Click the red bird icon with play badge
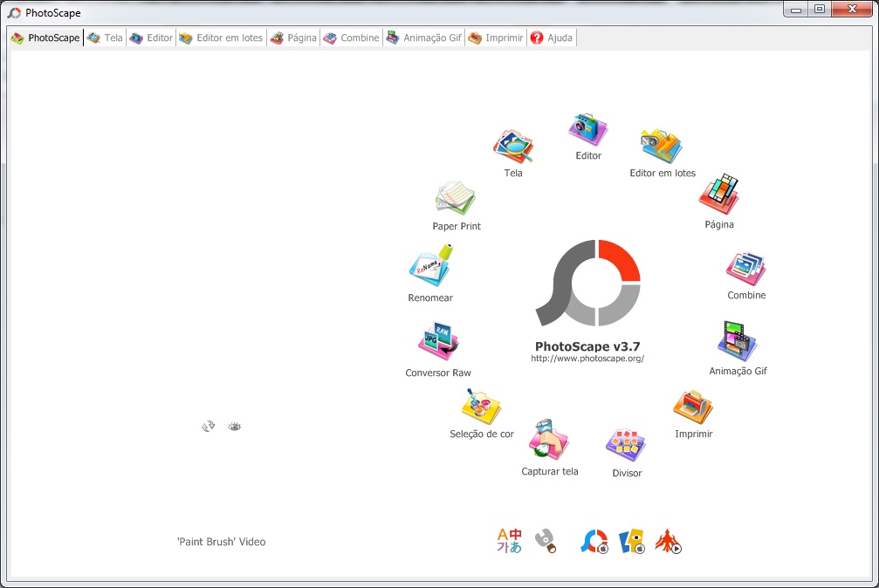 (x=669, y=542)
